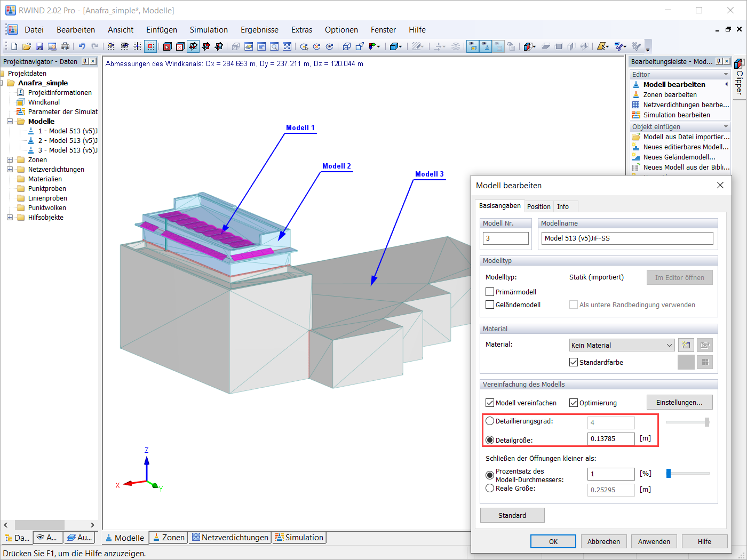Open the zoom window magnifier icon
The width and height of the screenshot is (747, 560).
pos(274,46)
